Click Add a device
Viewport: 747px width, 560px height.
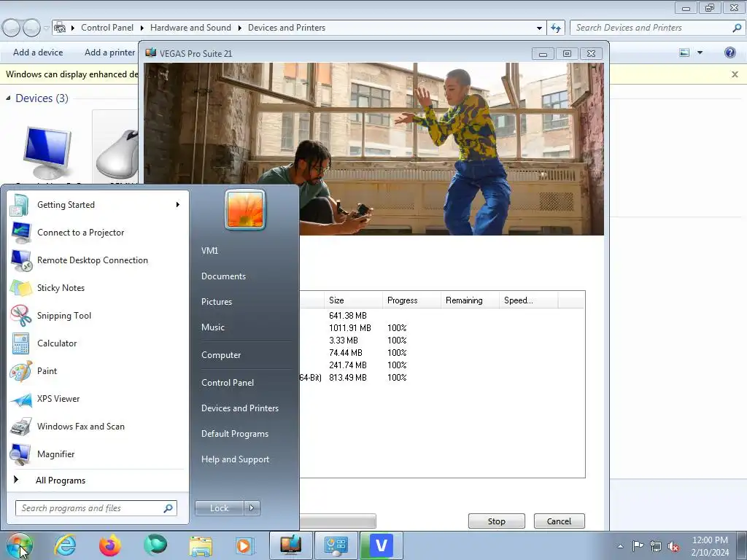tap(38, 52)
